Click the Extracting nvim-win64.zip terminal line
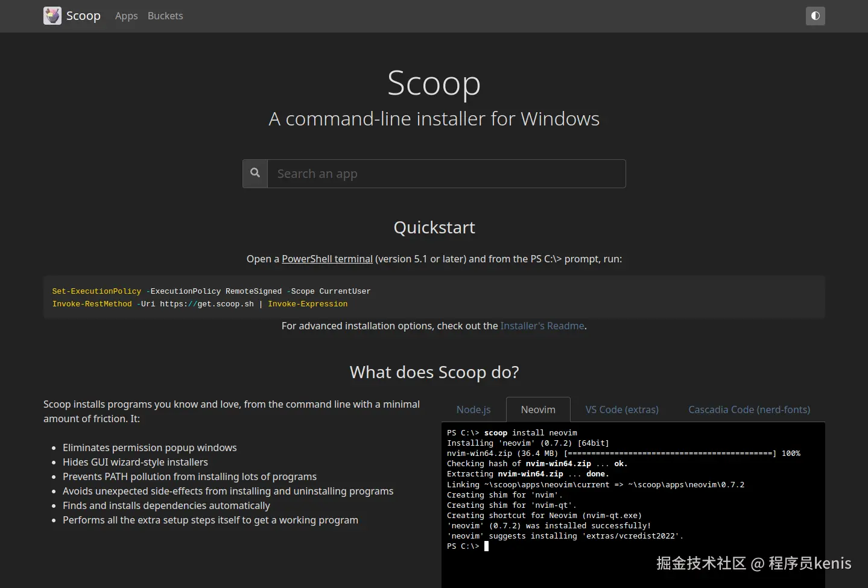This screenshot has width=868, height=588. click(x=528, y=474)
